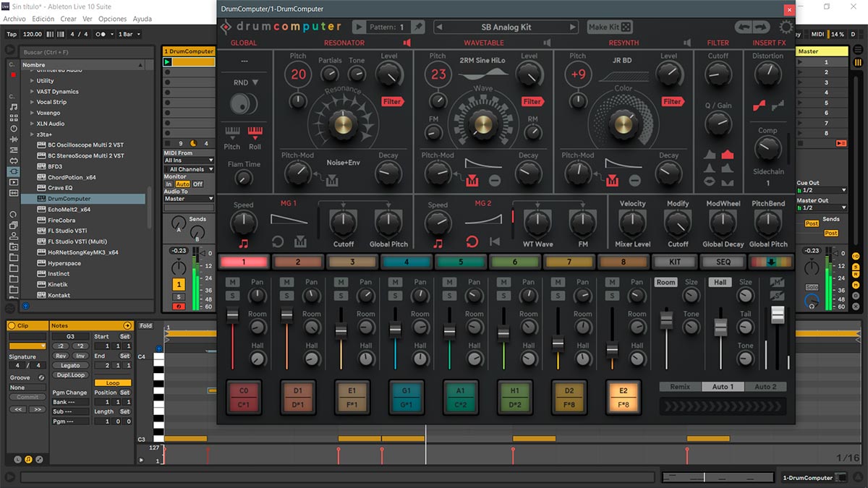Select the distortion curve type icon

click(759, 106)
